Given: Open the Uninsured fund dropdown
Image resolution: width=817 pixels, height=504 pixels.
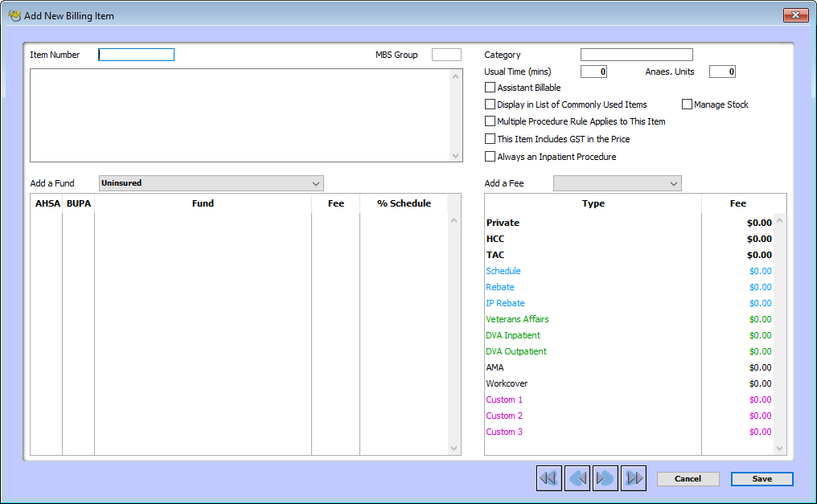Looking at the screenshot, I should point(211,183).
